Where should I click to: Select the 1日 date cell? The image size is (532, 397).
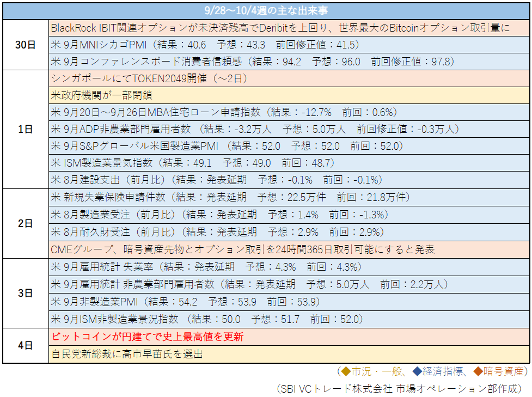pos(26,129)
